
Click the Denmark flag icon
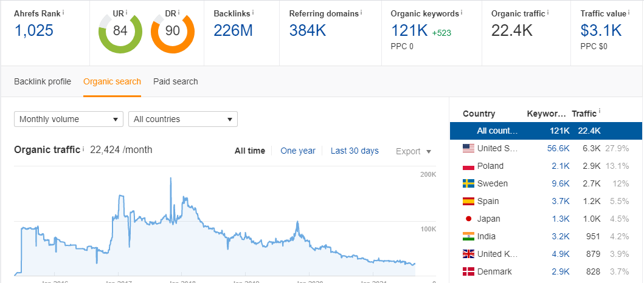click(x=468, y=271)
